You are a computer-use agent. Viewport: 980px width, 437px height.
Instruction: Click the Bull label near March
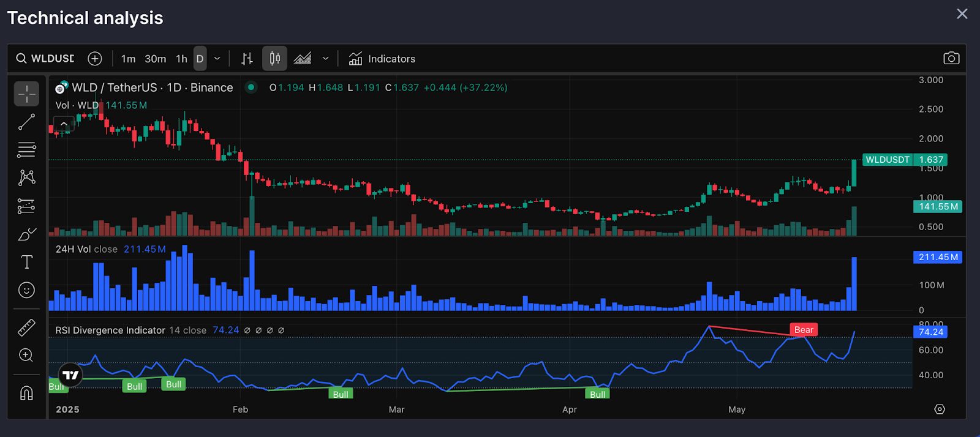pos(341,394)
